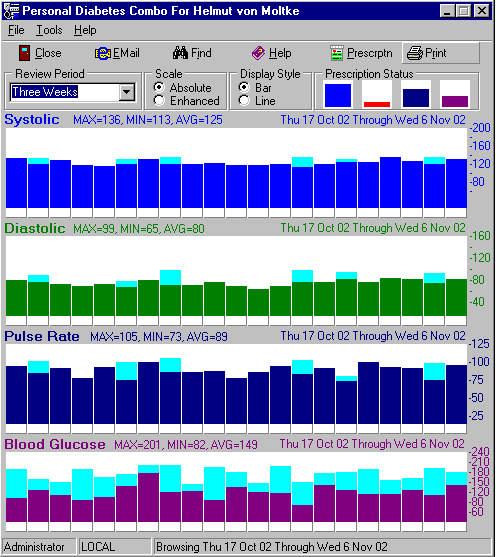Open the Help menu in menu bar
This screenshot has height=557, width=496.
point(85,30)
